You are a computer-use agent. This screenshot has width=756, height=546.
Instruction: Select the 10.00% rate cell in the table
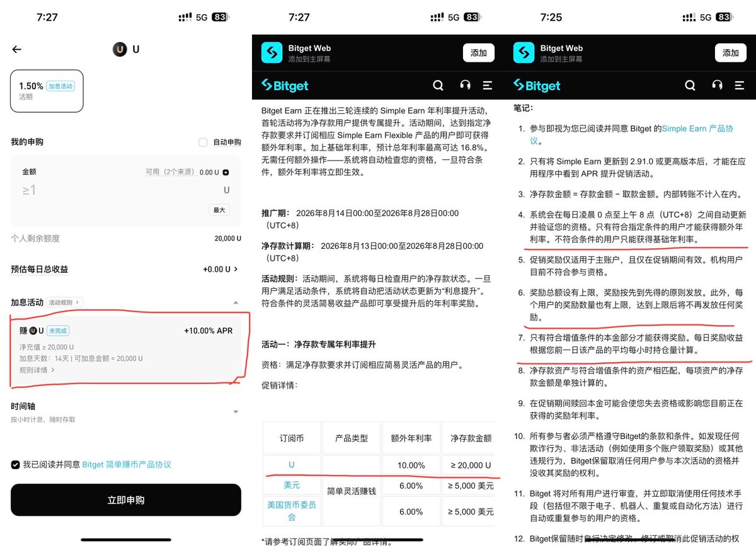411,465
